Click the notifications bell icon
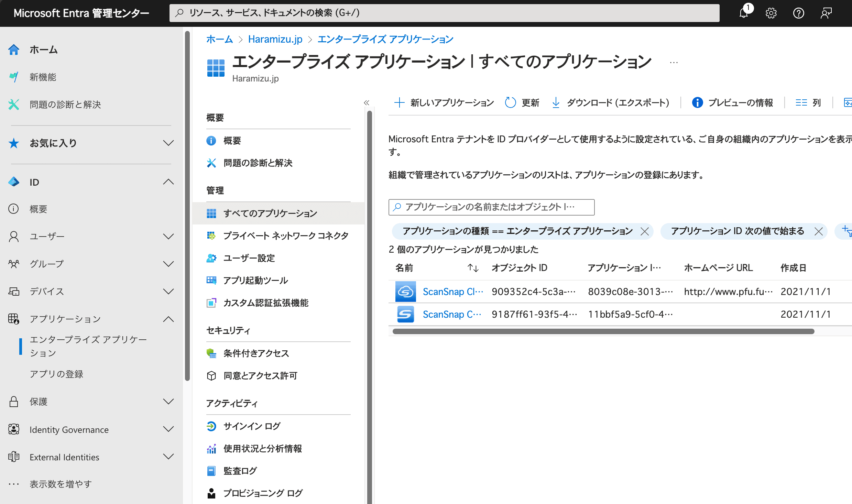This screenshot has height=504, width=852. 744,13
